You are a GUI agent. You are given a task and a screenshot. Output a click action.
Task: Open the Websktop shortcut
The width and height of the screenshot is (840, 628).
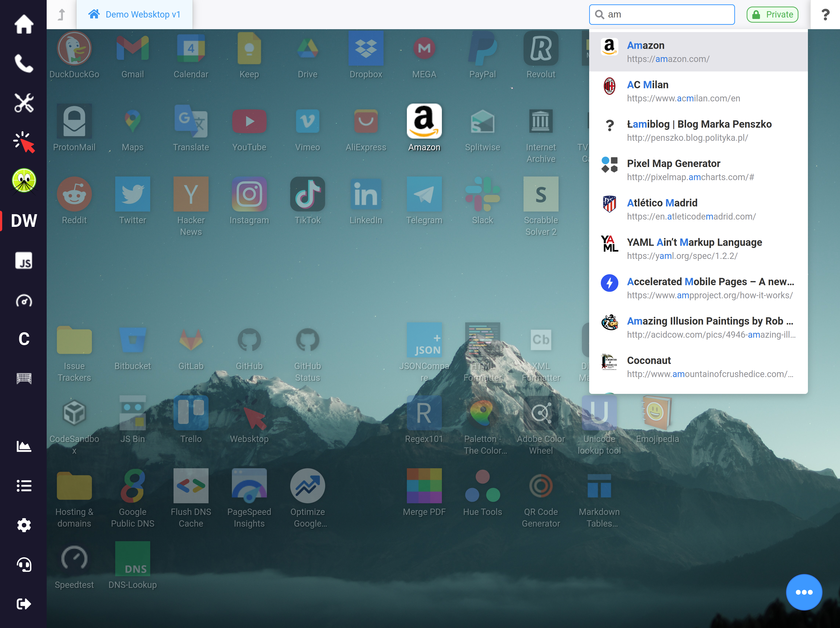(249, 420)
